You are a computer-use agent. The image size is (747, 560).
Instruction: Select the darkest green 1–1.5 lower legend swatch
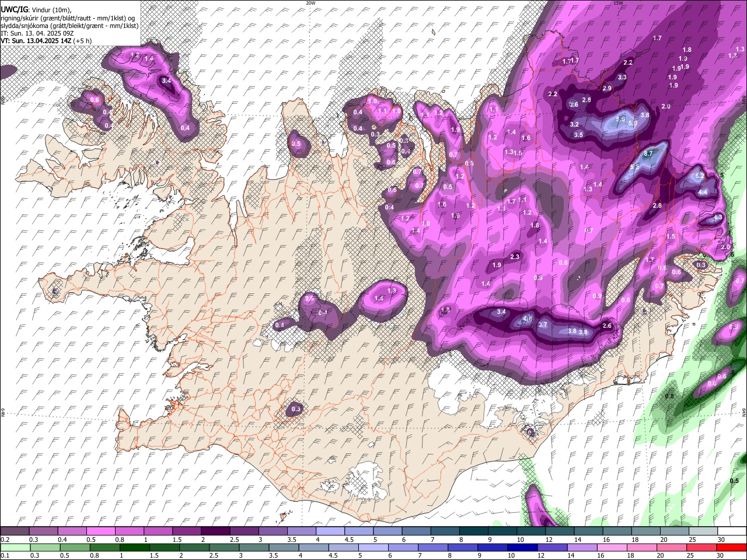tap(134, 547)
